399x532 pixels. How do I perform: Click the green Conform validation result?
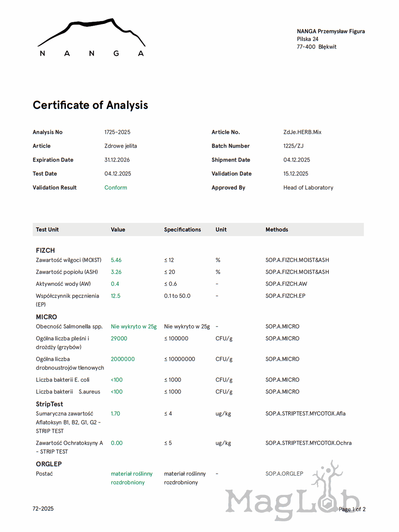pyautogui.click(x=116, y=187)
